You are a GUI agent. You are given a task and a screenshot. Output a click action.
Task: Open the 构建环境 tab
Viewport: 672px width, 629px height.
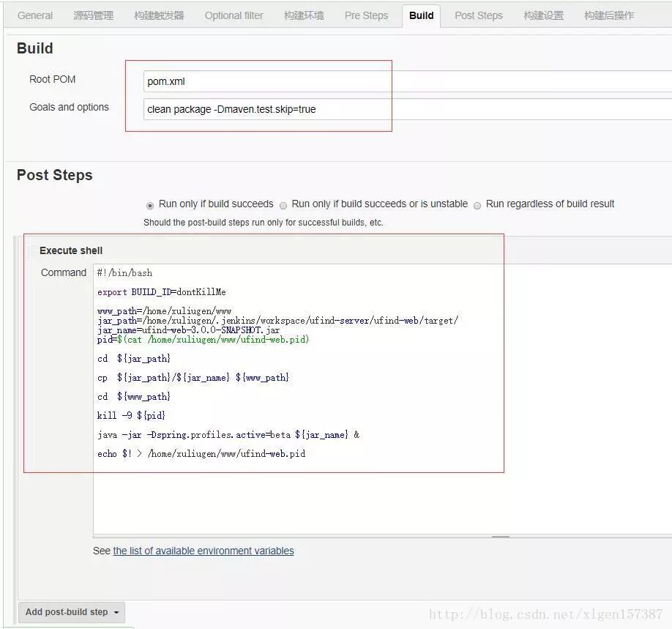click(x=304, y=16)
